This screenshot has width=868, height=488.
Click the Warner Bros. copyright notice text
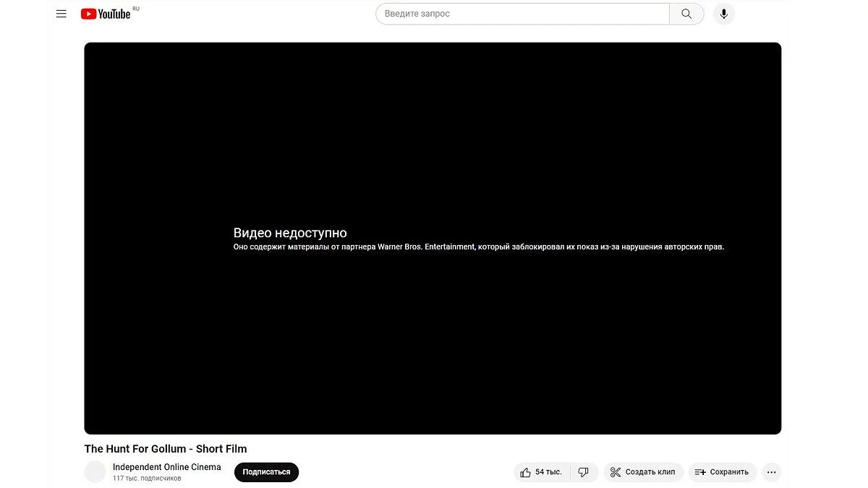pyautogui.click(x=479, y=247)
